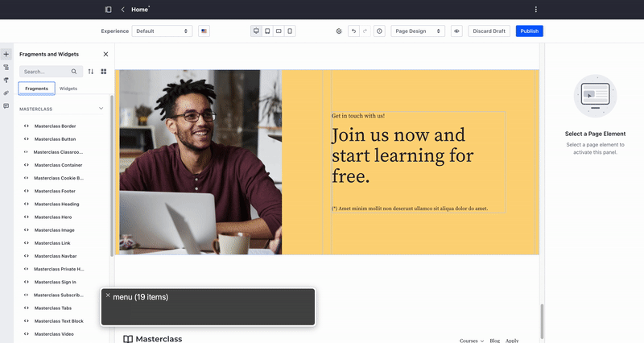Open the top bar options kebab menu
Screen dimensions: 644x343
535,10
